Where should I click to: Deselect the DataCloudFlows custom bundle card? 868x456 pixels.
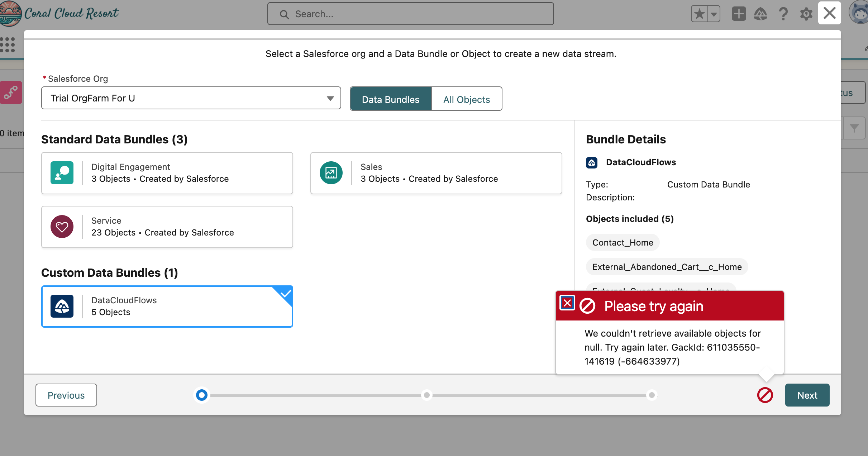click(x=167, y=306)
